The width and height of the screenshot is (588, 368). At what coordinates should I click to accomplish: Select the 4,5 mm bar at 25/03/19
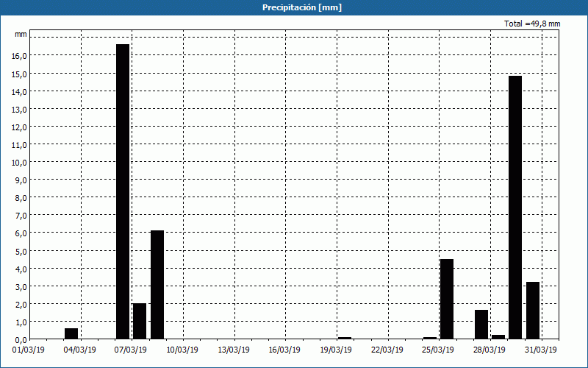[x=447, y=299]
